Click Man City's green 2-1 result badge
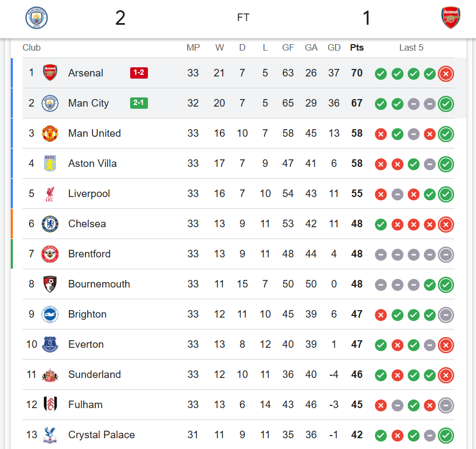Image resolution: width=476 pixels, height=449 pixels. coord(139,103)
